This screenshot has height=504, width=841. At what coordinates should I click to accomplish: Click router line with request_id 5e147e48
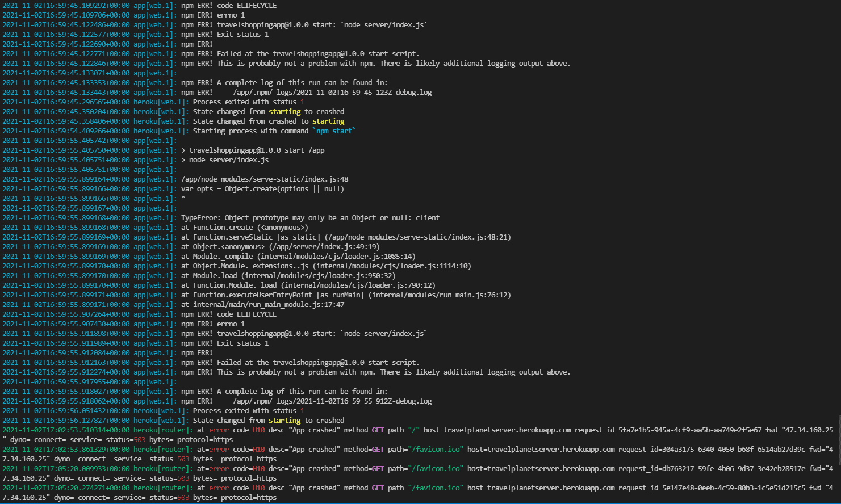(418, 493)
